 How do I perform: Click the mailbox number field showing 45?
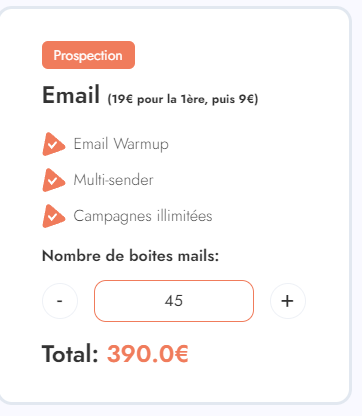(174, 301)
